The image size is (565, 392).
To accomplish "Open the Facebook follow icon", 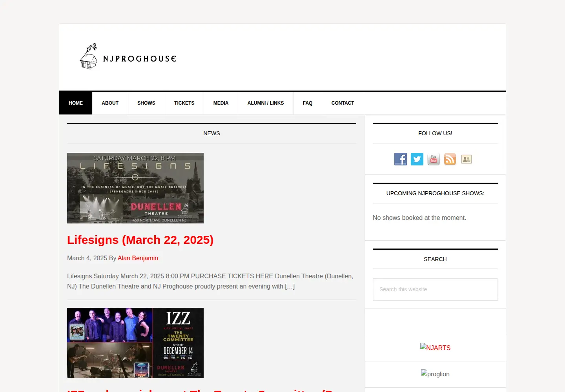I will click(401, 159).
